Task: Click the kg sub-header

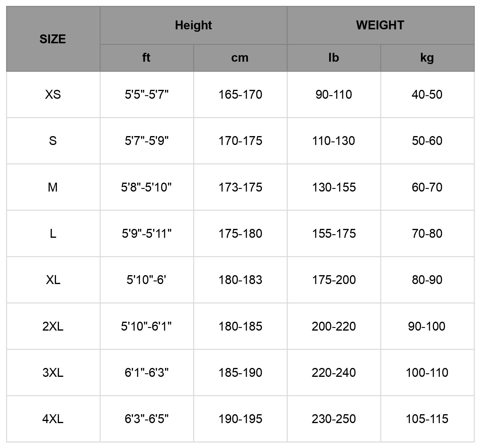Action: (427, 58)
